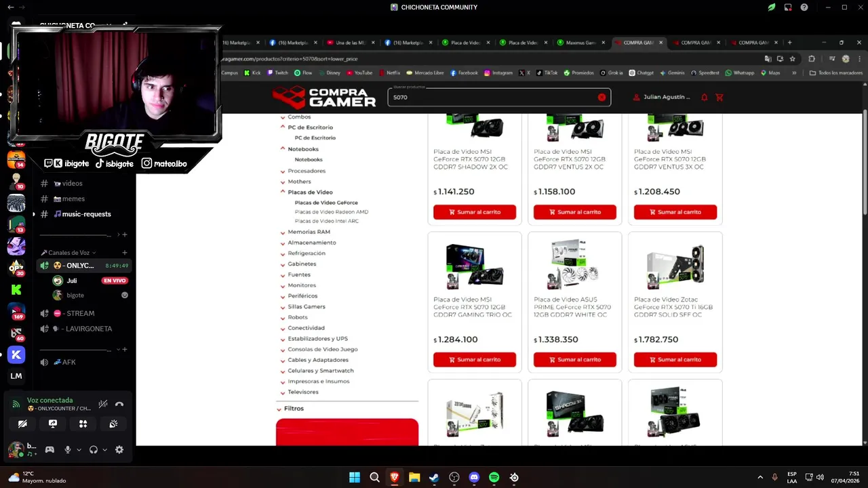Viewport: 868px width, 488px height.
Task: Add ASUS PRIME RTX 5070 WHITE OC to cart
Action: (x=575, y=360)
